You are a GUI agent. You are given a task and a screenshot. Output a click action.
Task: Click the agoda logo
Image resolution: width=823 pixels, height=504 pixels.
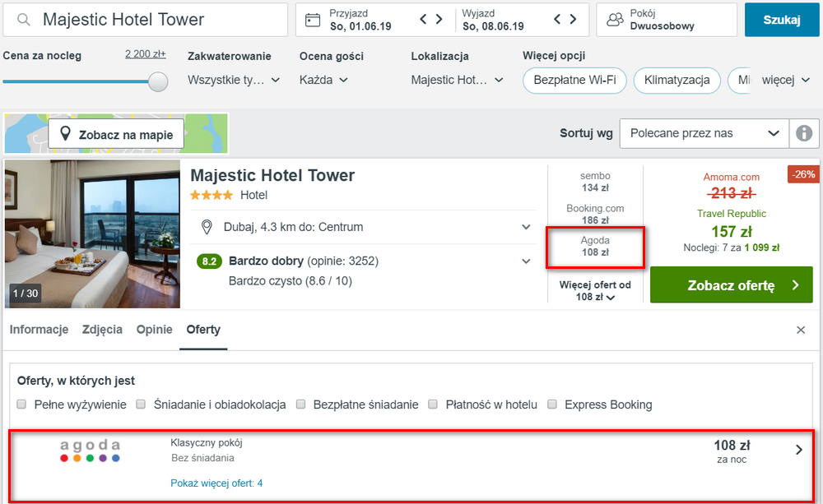90,451
